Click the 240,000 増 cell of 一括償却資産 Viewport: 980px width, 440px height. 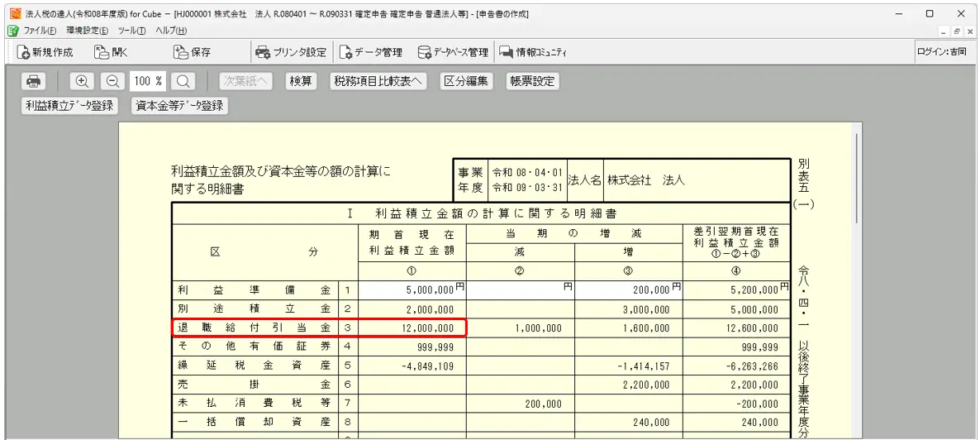(x=629, y=423)
